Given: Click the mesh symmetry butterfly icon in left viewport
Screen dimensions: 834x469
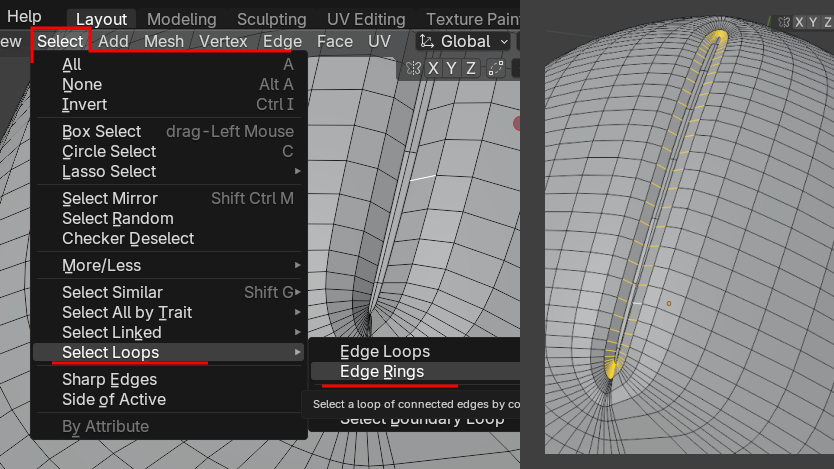Looking at the screenshot, I should [x=414, y=68].
